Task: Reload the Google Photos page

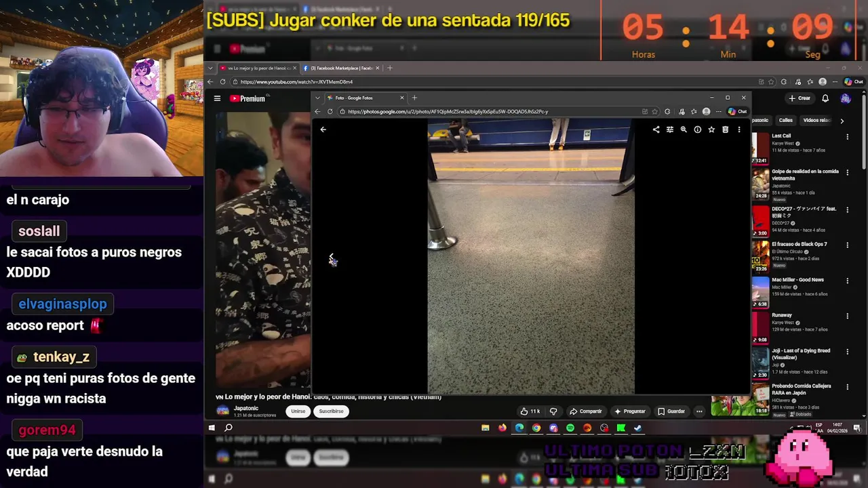Action: [x=330, y=112]
